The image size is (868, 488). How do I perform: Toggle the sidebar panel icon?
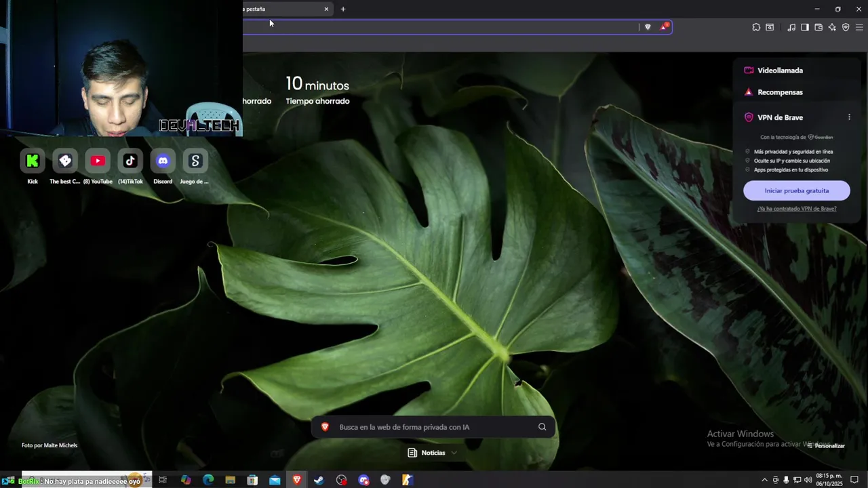point(805,27)
